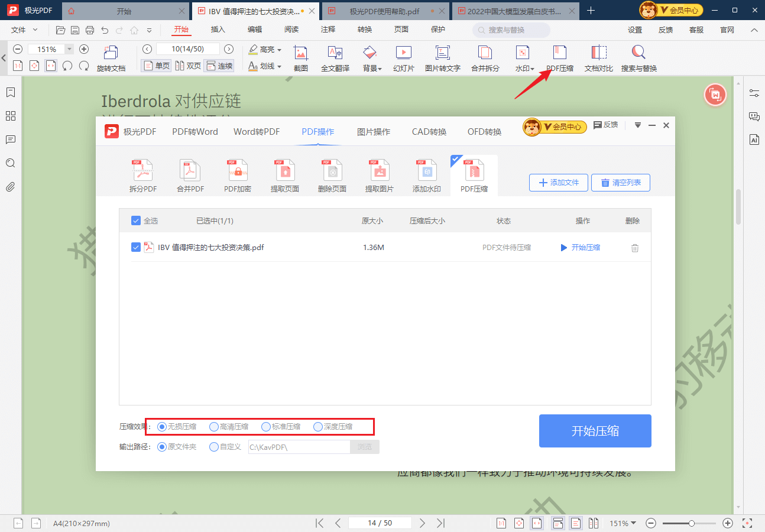This screenshot has width=765, height=532.
Task: Open the 图片转文字 OCR tool
Action: [443, 59]
